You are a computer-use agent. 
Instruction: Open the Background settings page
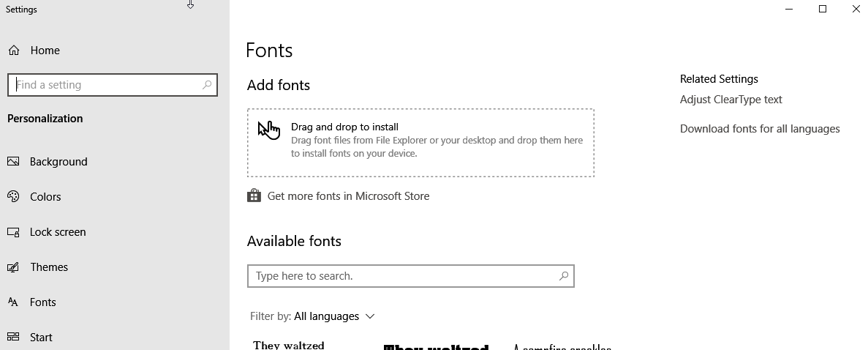pos(59,161)
